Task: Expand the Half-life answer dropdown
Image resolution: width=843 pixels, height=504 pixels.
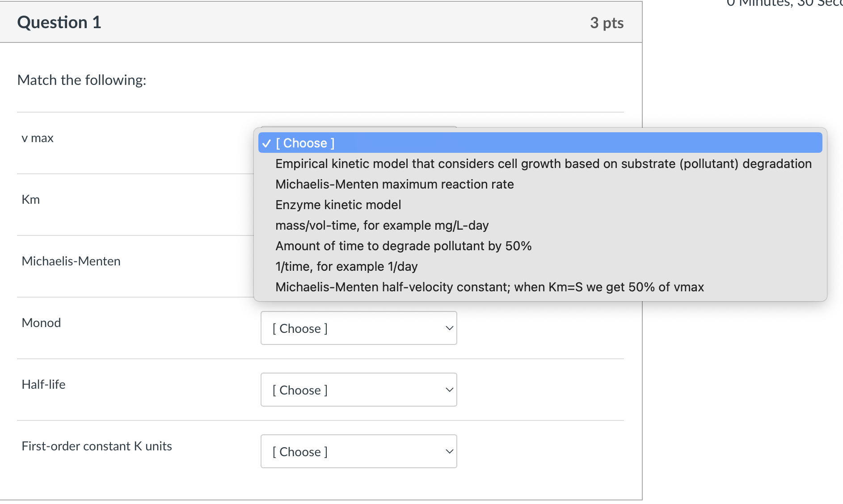Action: click(x=358, y=390)
